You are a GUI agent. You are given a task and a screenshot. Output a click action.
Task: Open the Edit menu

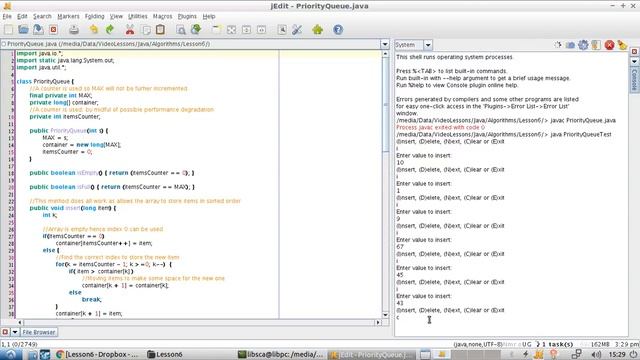[22, 16]
